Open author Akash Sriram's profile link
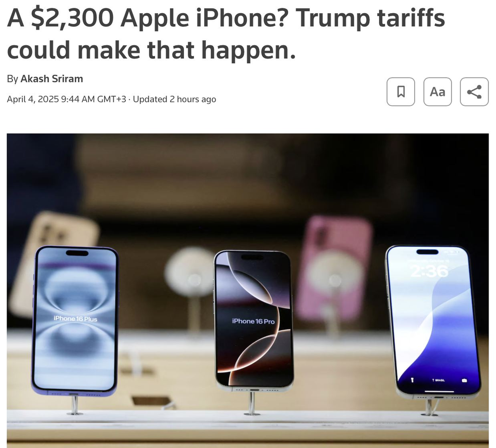 click(x=52, y=79)
